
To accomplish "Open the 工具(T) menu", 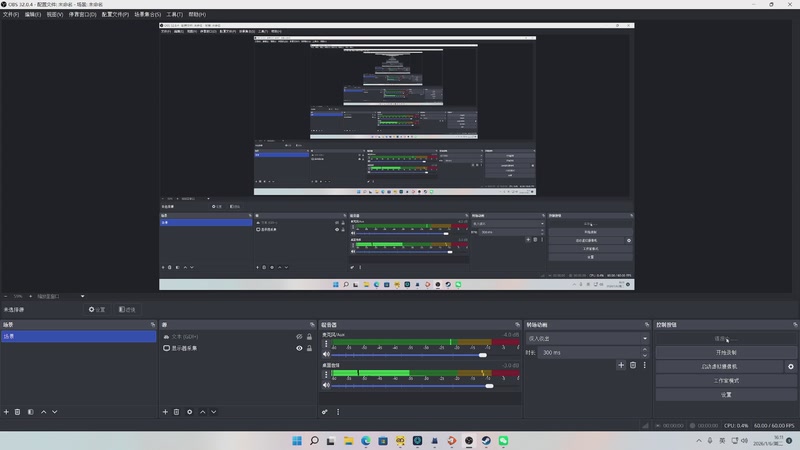I will coord(174,14).
